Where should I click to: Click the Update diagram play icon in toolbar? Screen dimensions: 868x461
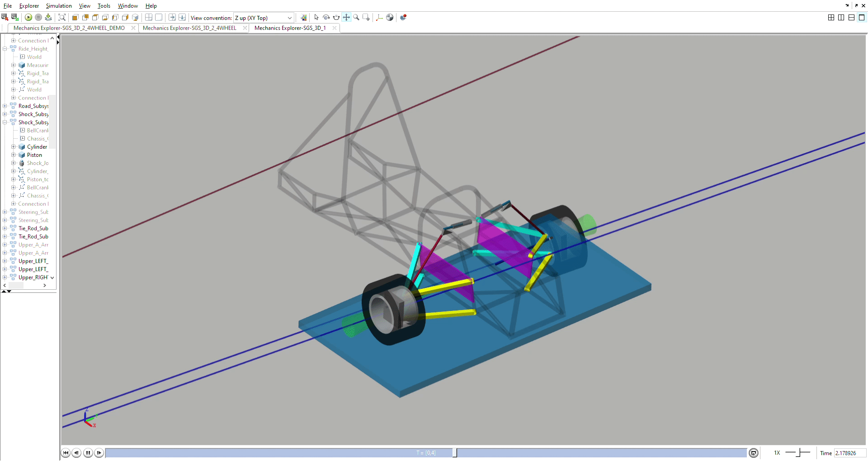tap(28, 18)
